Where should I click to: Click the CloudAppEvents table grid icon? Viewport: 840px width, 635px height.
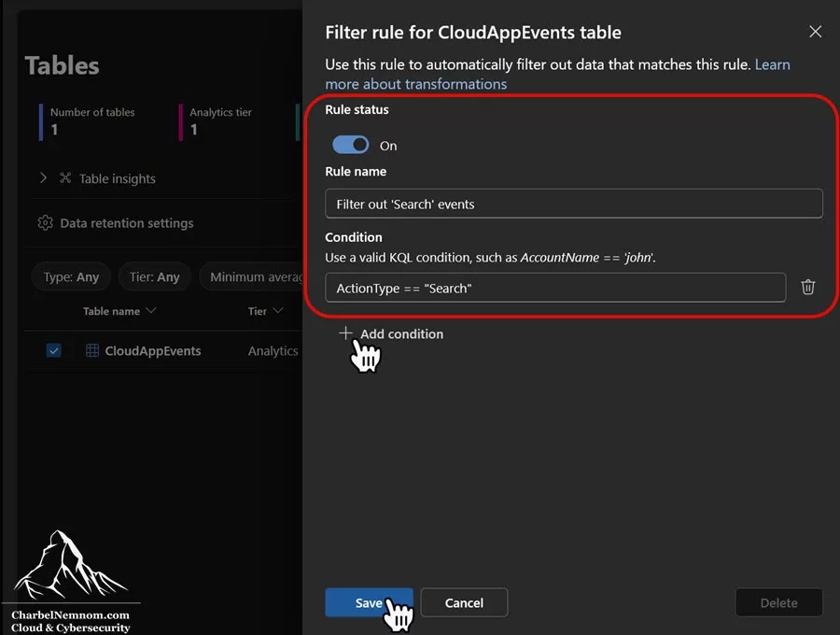[x=92, y=350]
